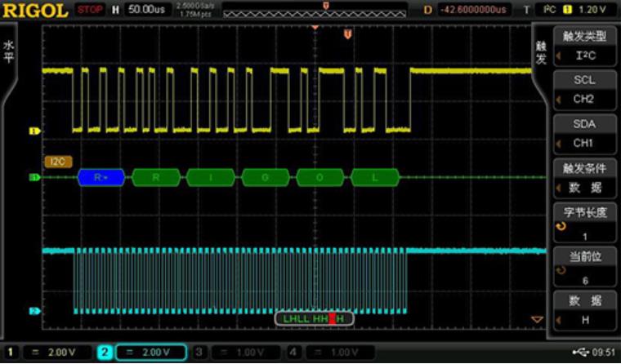
Task: Click the channel 2 cyan ground marker
Action: tap(34, 311)
